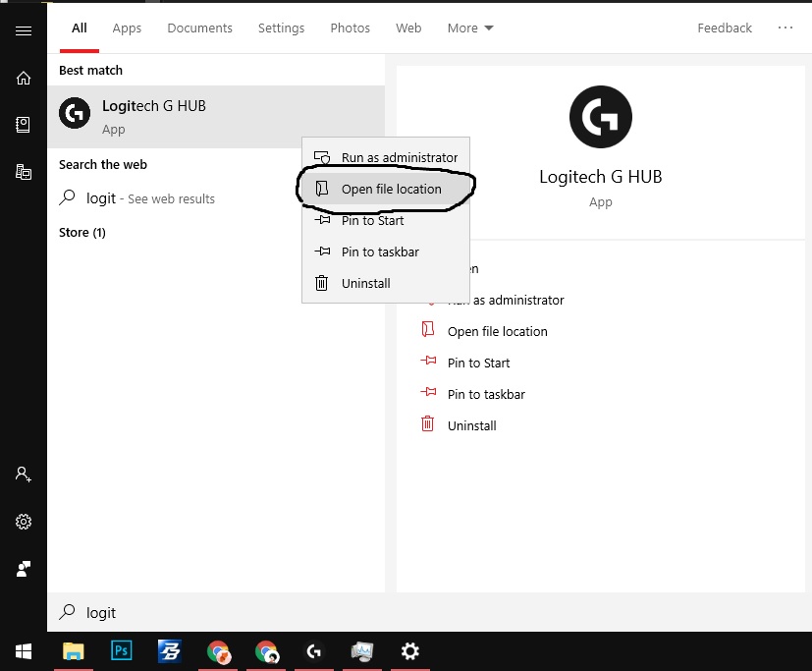This screenshot has height=671, width=812.
Task: Open the Settings gear on the taskbar
Action: [409, 651]
